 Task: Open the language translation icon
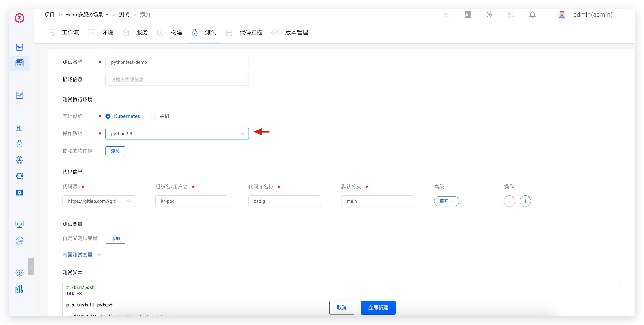pyautogui.click(x=468, y=15)
